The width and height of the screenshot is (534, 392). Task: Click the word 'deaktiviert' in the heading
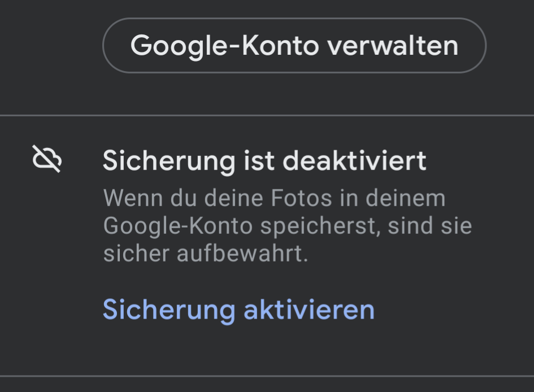click(x=354, y=160)
